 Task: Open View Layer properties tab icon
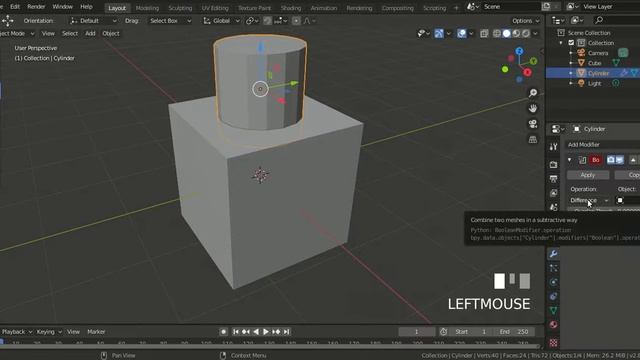click(553, 193)
